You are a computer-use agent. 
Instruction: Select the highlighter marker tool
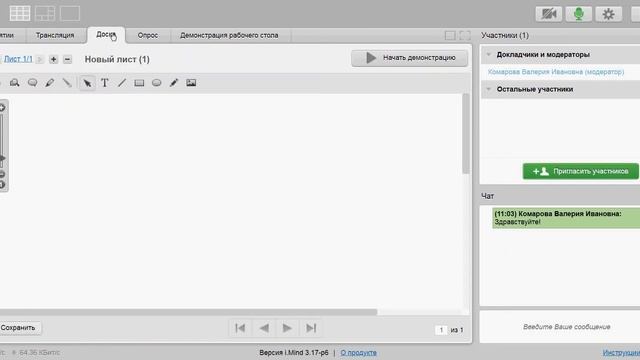(50, 83)
